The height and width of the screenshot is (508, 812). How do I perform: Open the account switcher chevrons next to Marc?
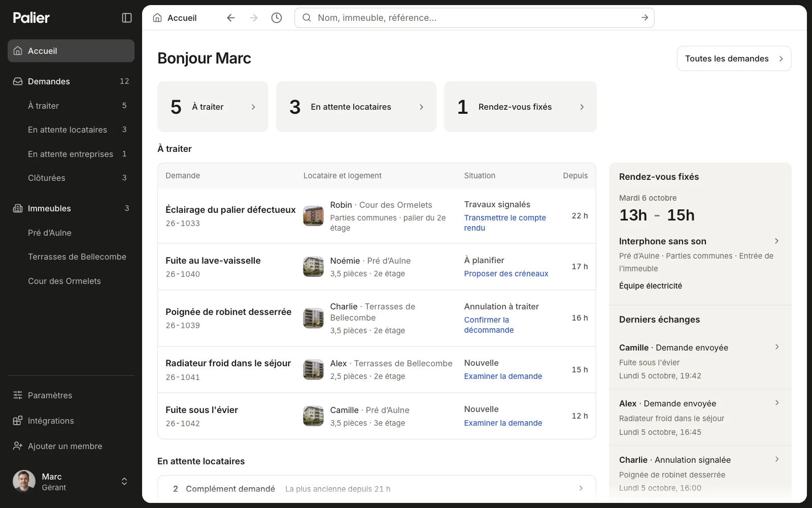click(124, 482)
